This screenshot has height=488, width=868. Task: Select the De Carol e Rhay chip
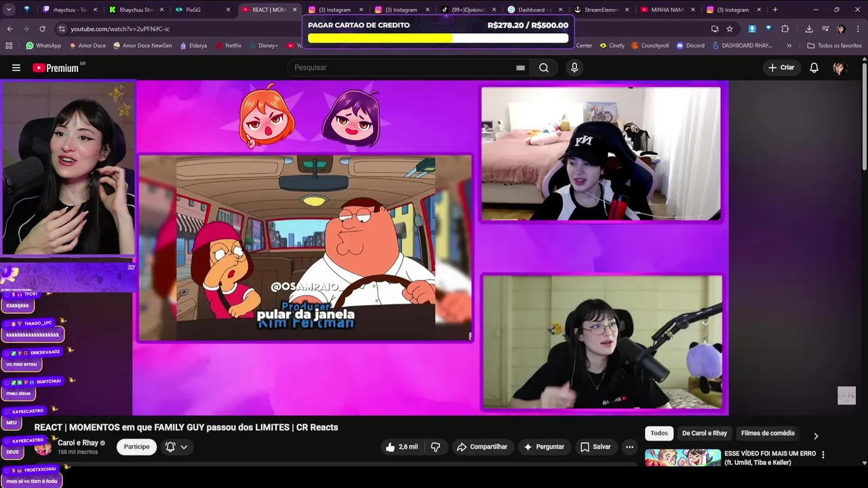coord(705,433)
